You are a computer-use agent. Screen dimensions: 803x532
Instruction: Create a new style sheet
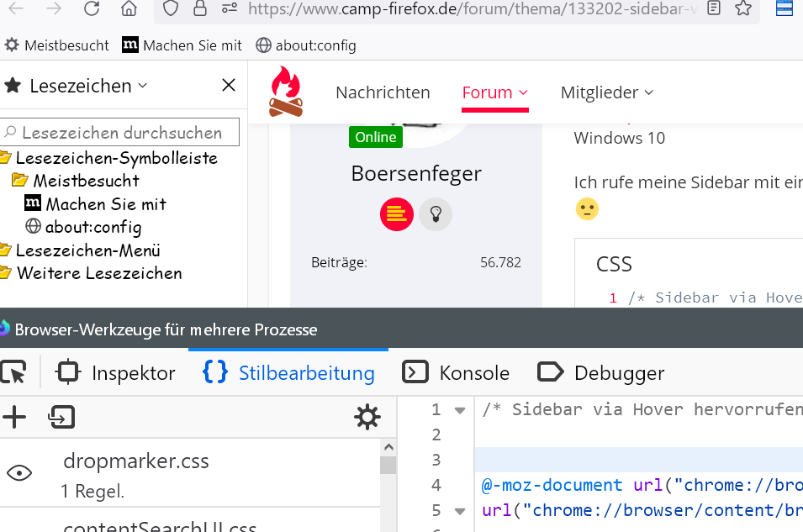(13, 417)
